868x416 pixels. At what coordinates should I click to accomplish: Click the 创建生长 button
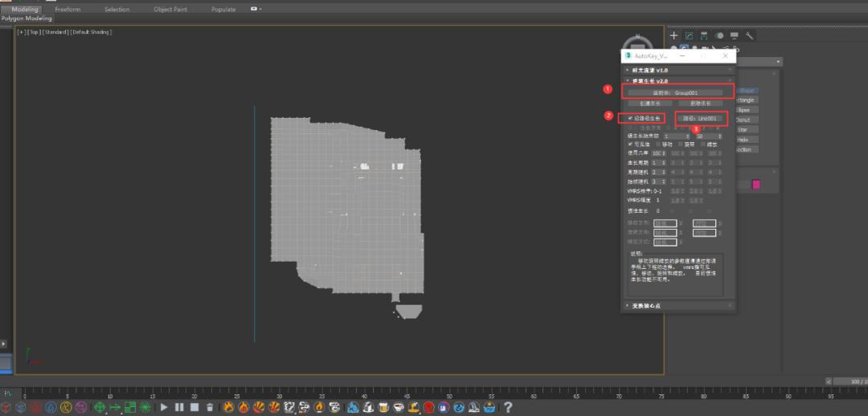click(650, 103)
